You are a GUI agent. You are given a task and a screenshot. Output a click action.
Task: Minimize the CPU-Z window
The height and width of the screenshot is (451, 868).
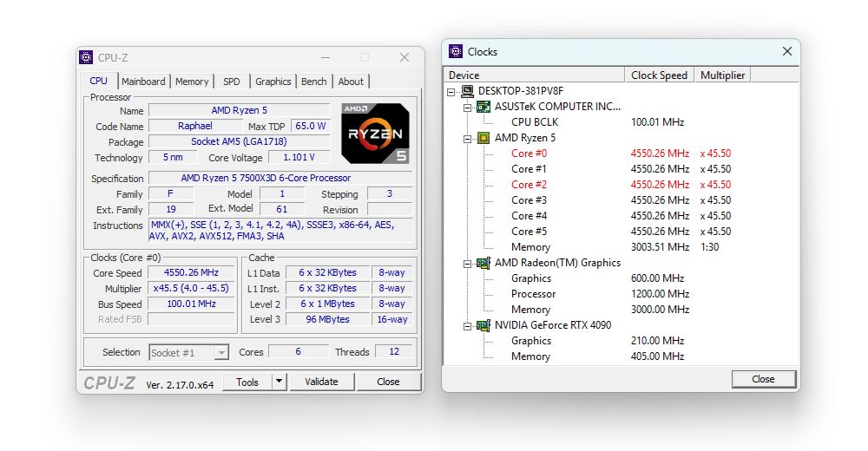tap(325, 57)
